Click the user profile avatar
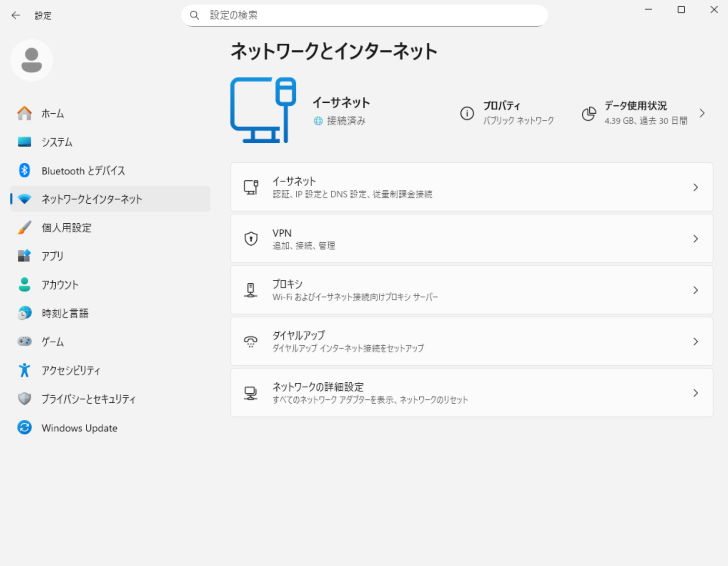This screenshot has height=566, width=728. 31,60
